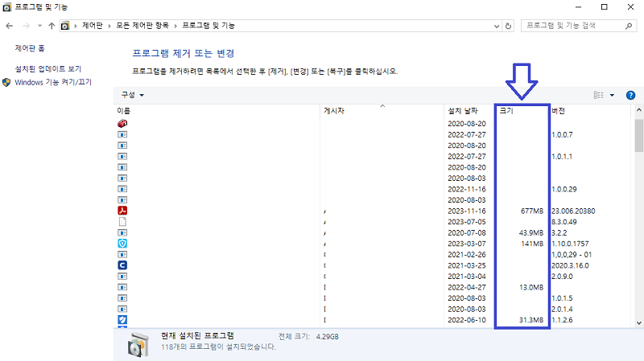Open the recent locations chevron
Screen dimensions: 644x361
click(39, 26)
